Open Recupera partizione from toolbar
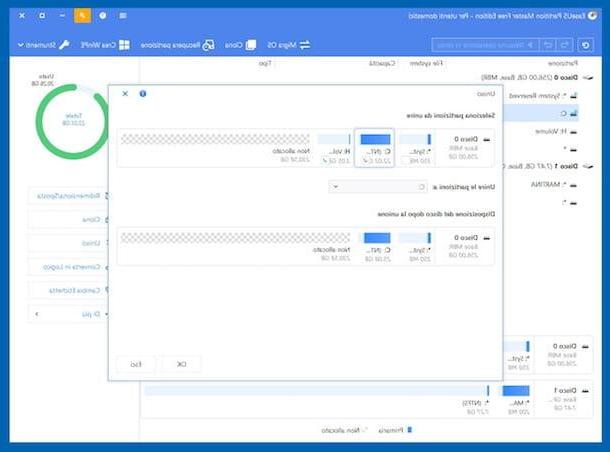 click(x=177, y=45)
